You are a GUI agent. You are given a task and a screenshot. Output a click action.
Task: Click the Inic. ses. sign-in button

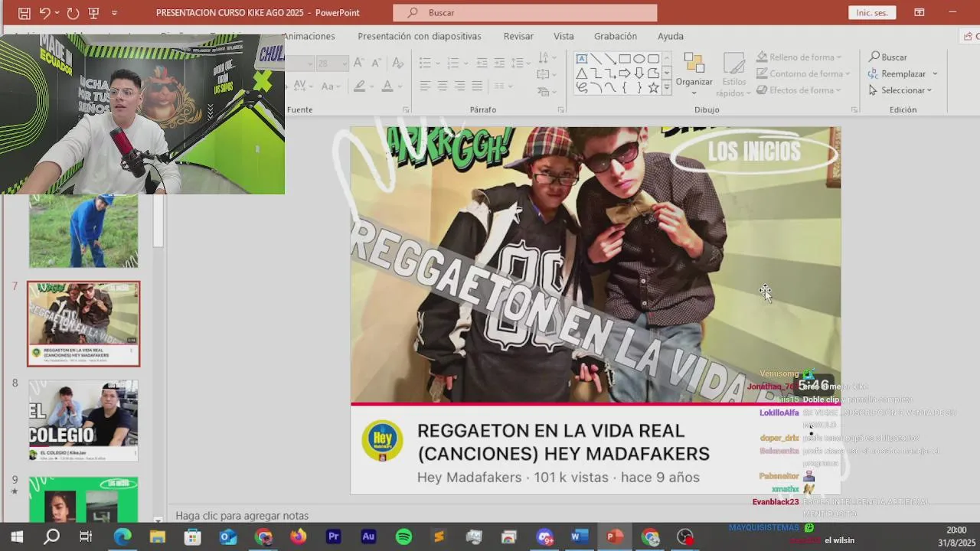tap(872, 13)
